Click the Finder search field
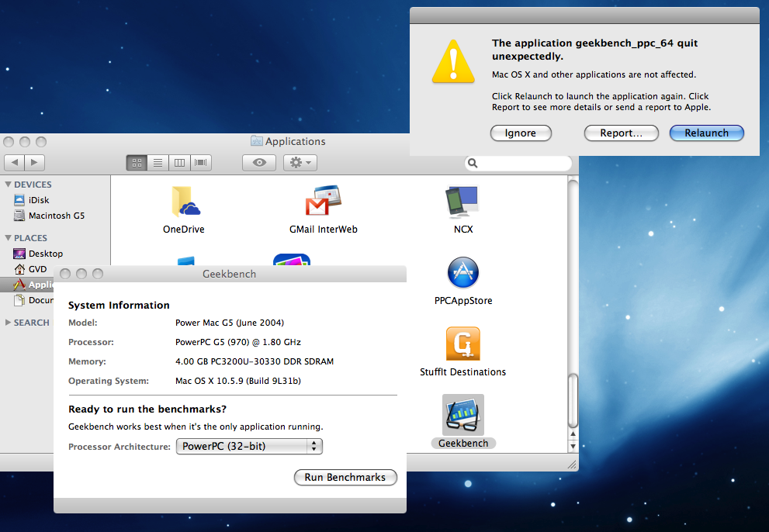769x532 pixels. point(518,163)
